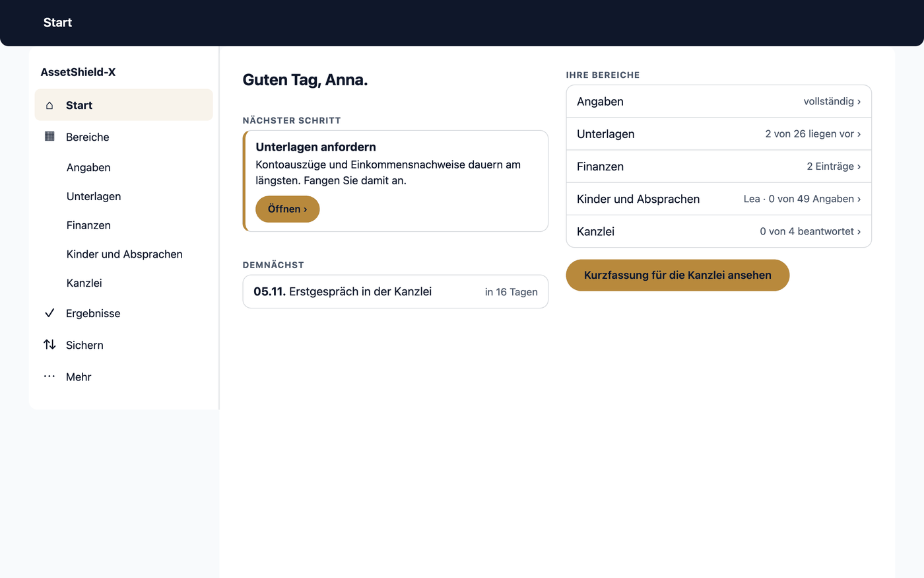
Task: Open Kinder und Absprachen area row
Action: point(719,199)
